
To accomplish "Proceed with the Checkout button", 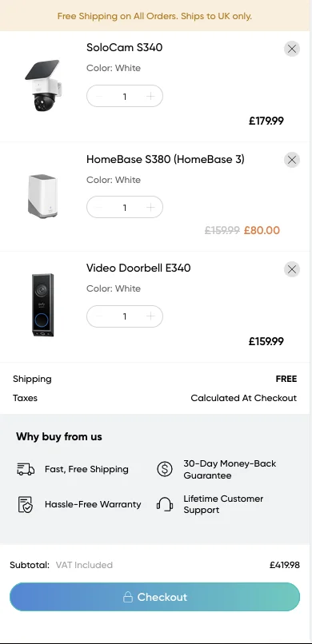I will tap(155, 597).
